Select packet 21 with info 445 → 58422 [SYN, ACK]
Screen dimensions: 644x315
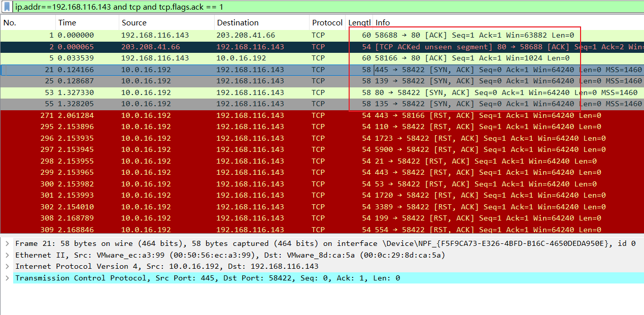(x=322, y=70)
